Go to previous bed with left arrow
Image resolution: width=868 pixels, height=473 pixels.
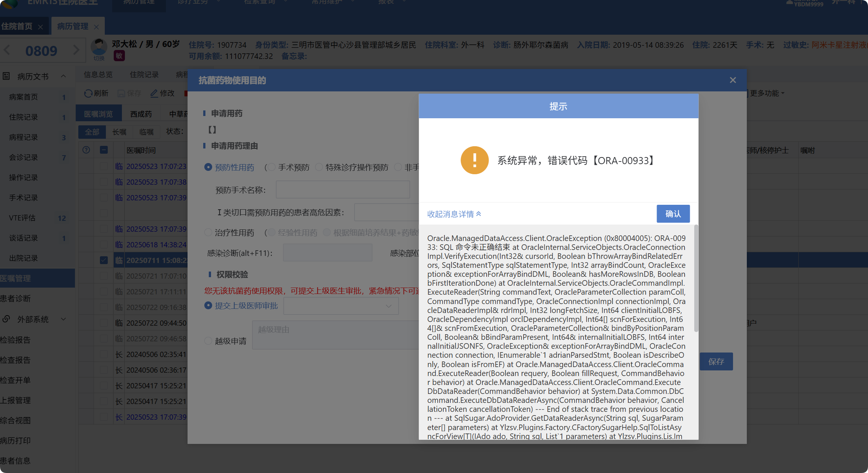[7, 50]
